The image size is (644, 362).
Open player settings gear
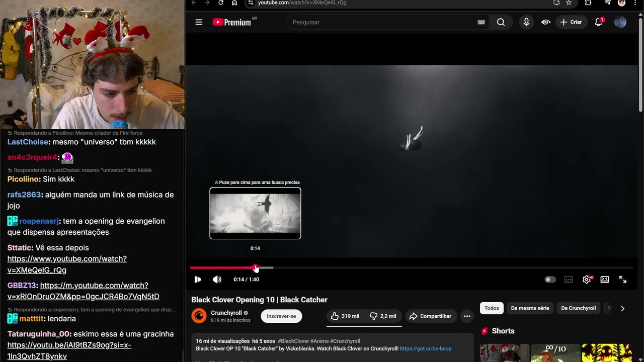coord(587,280)
